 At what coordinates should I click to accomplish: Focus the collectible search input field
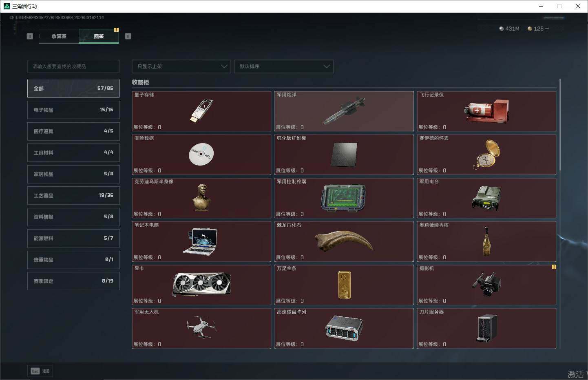pos(73,66)
